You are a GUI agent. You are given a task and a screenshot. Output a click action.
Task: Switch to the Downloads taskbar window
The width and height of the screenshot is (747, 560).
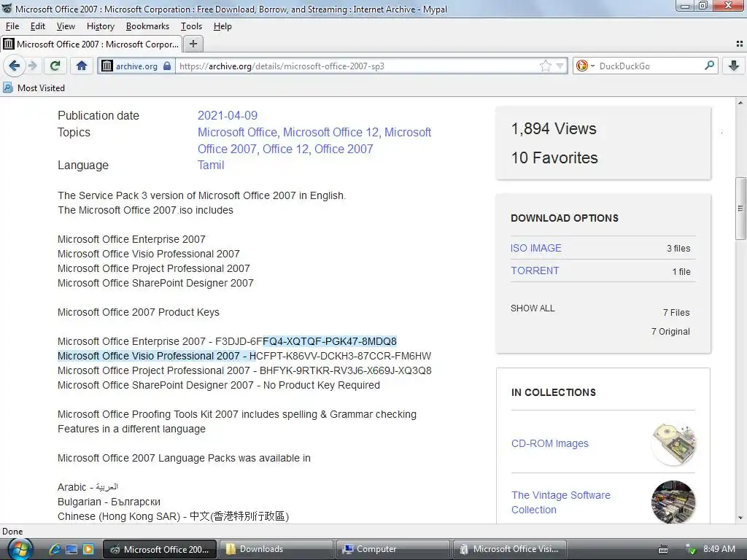pos(276,549)
